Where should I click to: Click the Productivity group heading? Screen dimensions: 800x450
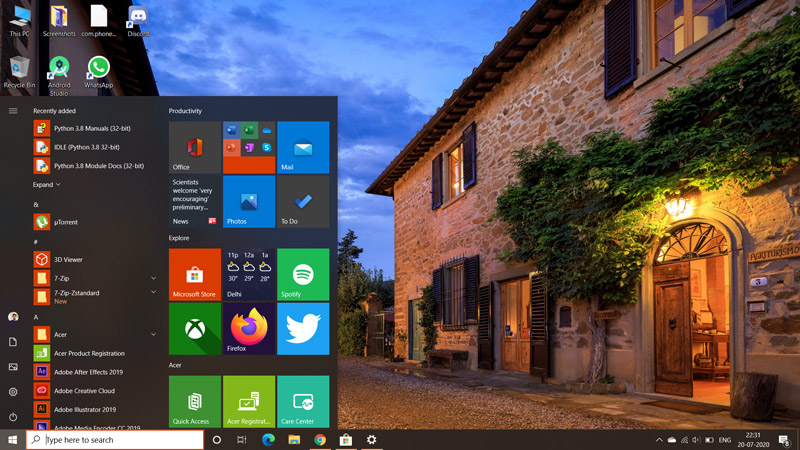tap(185, 111)
